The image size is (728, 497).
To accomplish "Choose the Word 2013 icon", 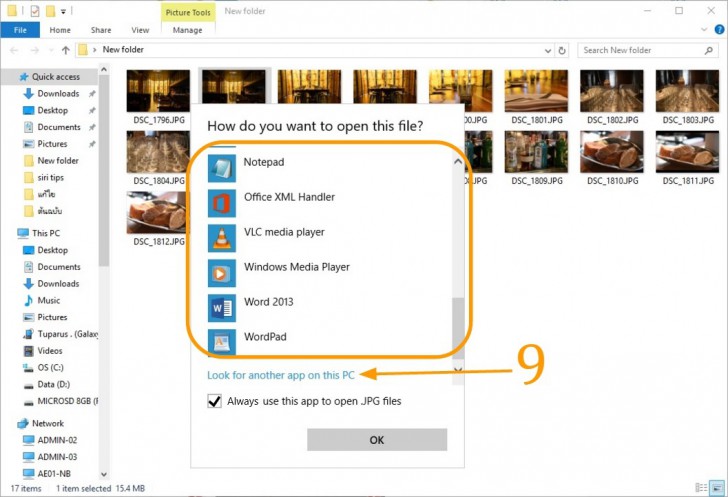I will click(221, 308).
